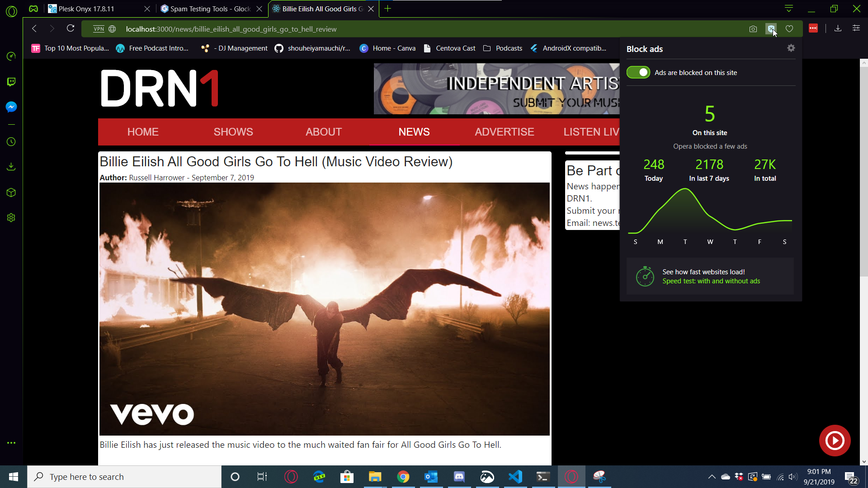
Task: Click the Vevo music video image
Action: (x=325, y=309)
